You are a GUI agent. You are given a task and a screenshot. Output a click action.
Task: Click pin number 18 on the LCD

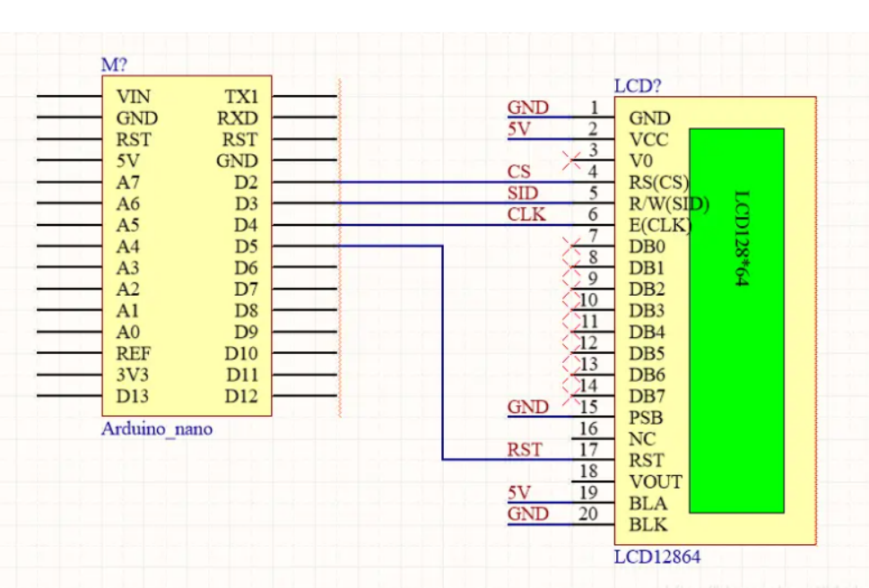coord(588,471)
